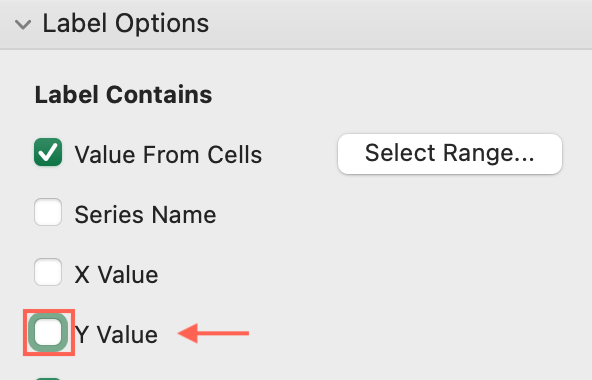592x380 pixels.
Task: Uncheck the Value From Cells checkbox
Action: (48, 152)
